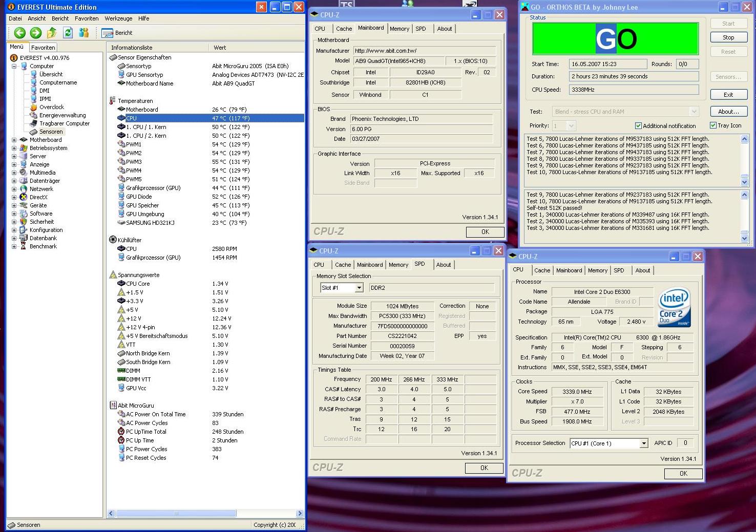Click OK in the SPD CPU-Z window
Image resolution: width=756 pixels, height=532 pixels.
pos(484,468)
